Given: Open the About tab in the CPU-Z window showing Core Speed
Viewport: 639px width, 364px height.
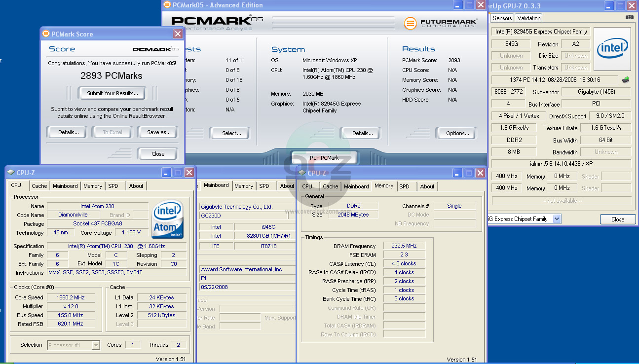Looking at the screenshot, I should point(136,186).
